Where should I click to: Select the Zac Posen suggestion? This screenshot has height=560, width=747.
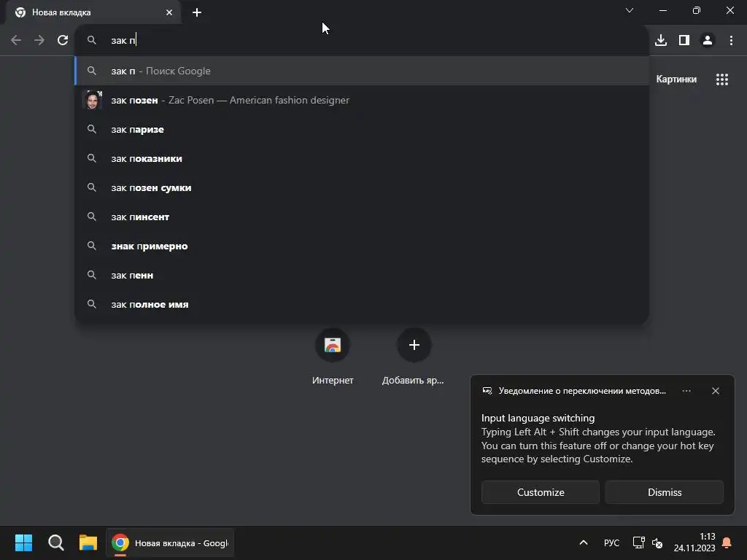(x=362, y=100)
